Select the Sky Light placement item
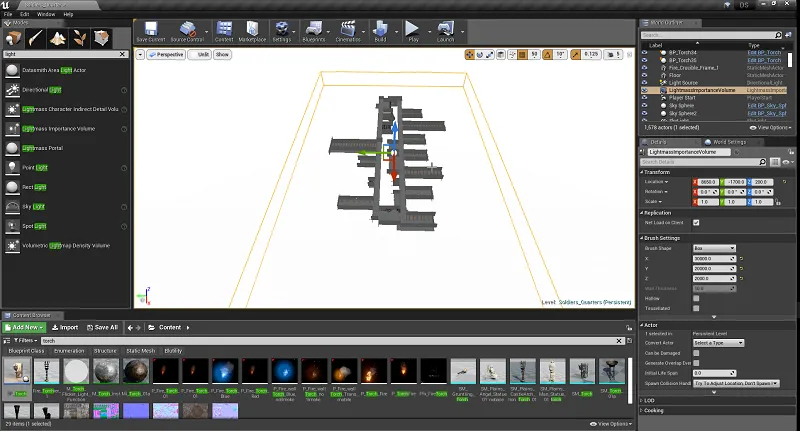Screen dimensions: 800x431 coord(65,207)
